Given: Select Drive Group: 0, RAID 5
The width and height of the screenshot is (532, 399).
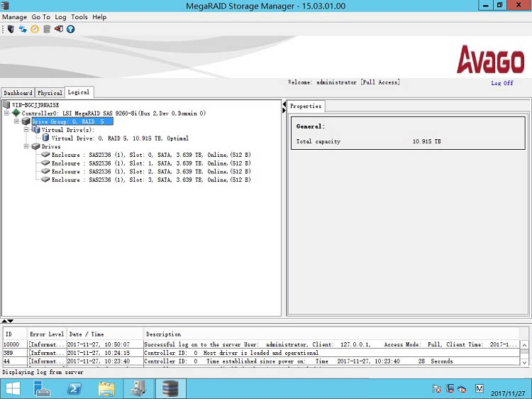Looking at the screenshot, I should 72,121.
